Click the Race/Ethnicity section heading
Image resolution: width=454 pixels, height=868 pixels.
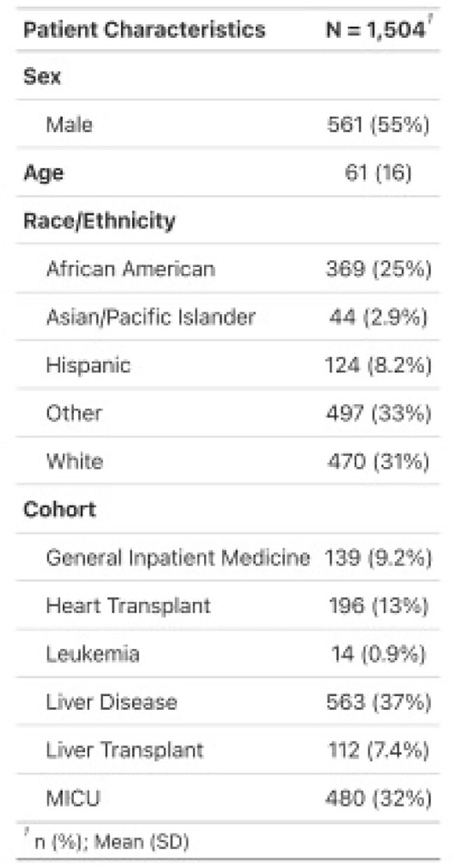pos(99,222)
